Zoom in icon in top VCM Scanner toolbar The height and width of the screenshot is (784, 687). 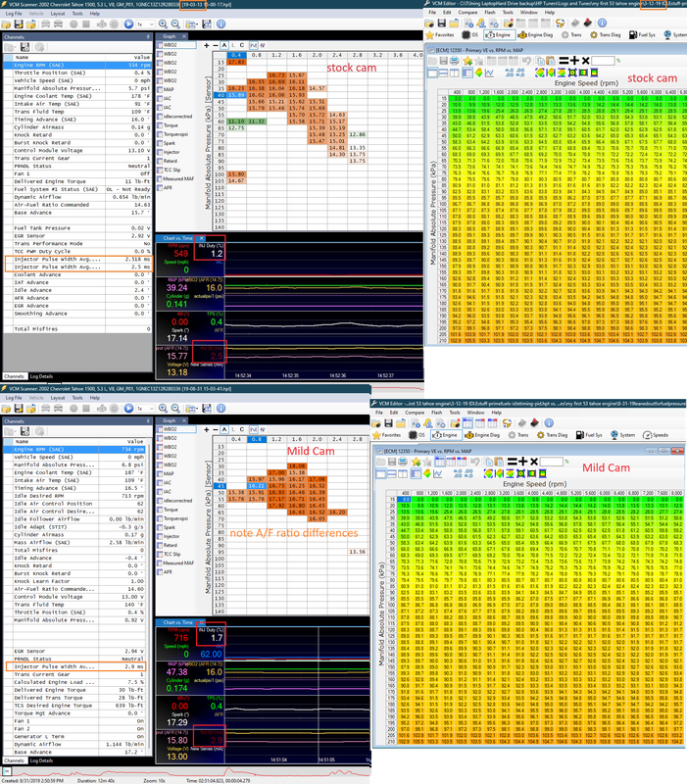click(163, 24)
